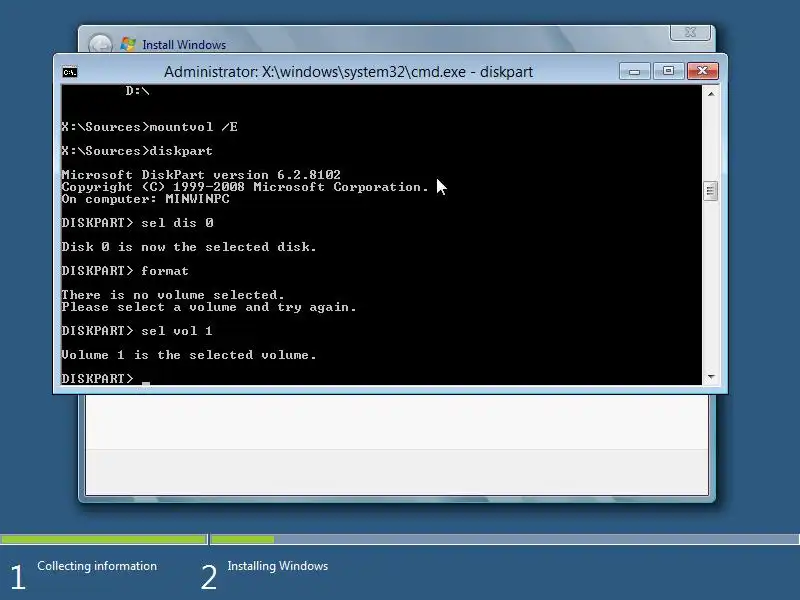This screenshot has width=800, height=600.
Task: Close the Administrator cmd.exe window
Action: pyautogui.click(x=703, y=71)
